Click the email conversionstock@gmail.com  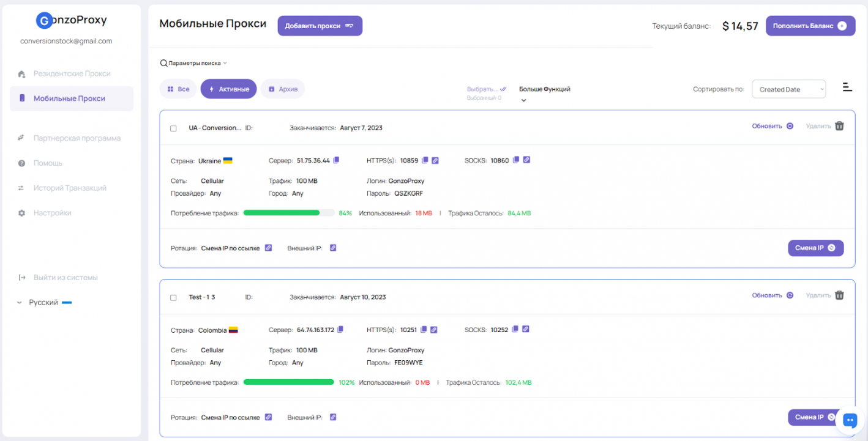click(x=66, y=41)
